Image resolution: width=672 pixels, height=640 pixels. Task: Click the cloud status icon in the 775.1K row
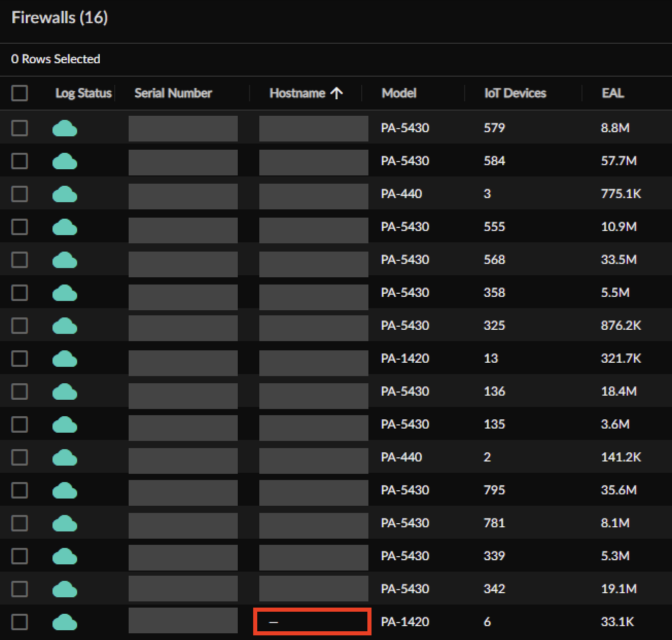point(65,194)
